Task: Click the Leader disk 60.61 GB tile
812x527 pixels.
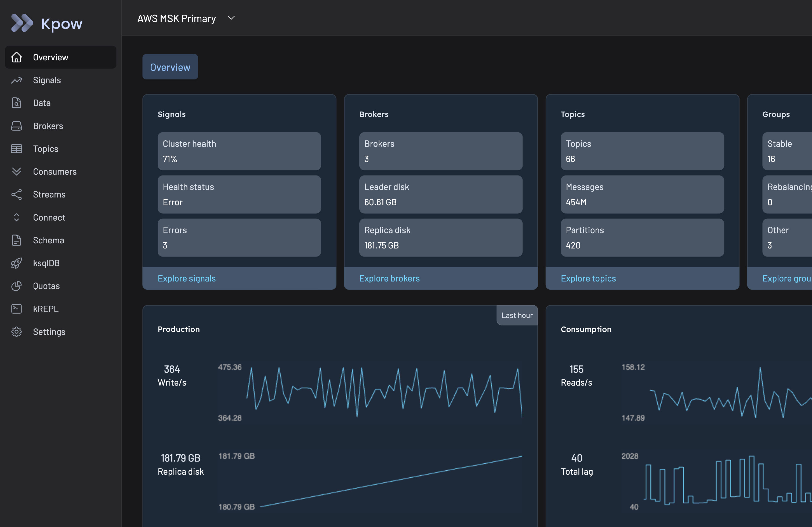Action: pyautogui.click(x=441, y=194)
